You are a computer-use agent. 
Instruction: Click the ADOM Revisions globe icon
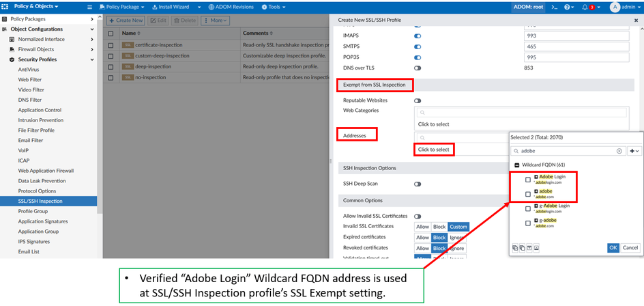click(x=211, y=7)
